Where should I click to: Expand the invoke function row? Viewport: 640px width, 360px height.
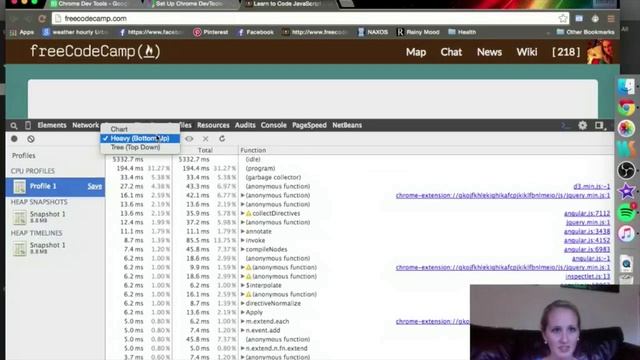242,240
